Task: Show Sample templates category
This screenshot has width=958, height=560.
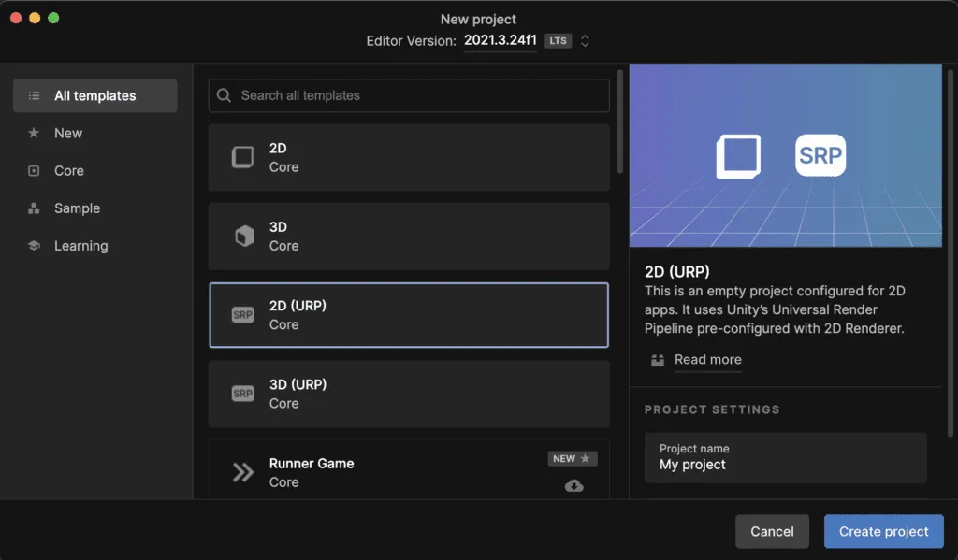Action: coord(77,208)
